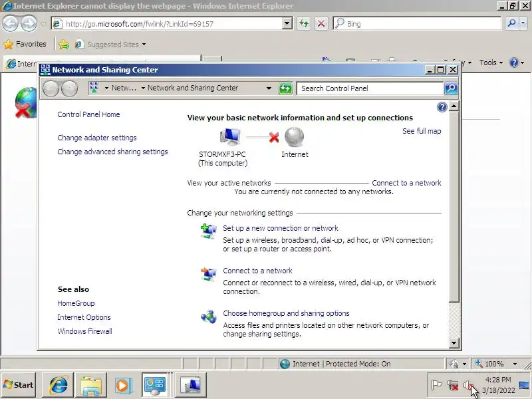
Task: Open the recent pages dropdown arrow
Action: click(43, 24)
